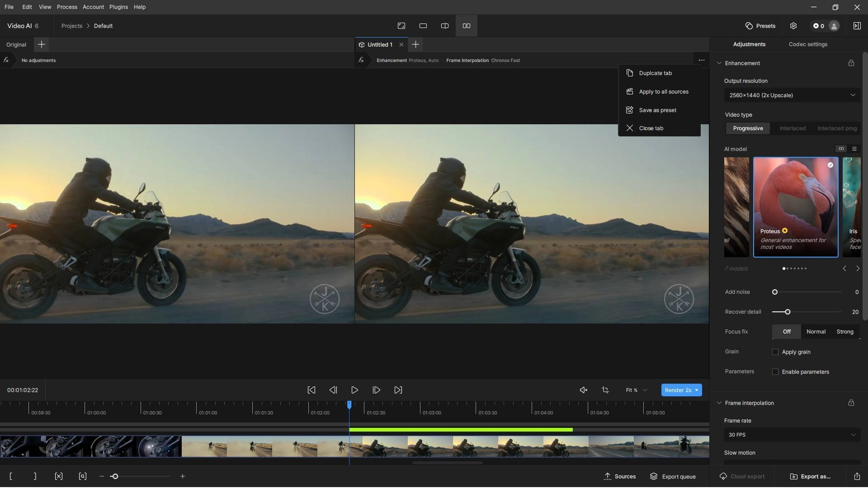This screenshot has width=868, height=488.
Task: Open the Output resolution dropdown
Action: pos(792,95)
